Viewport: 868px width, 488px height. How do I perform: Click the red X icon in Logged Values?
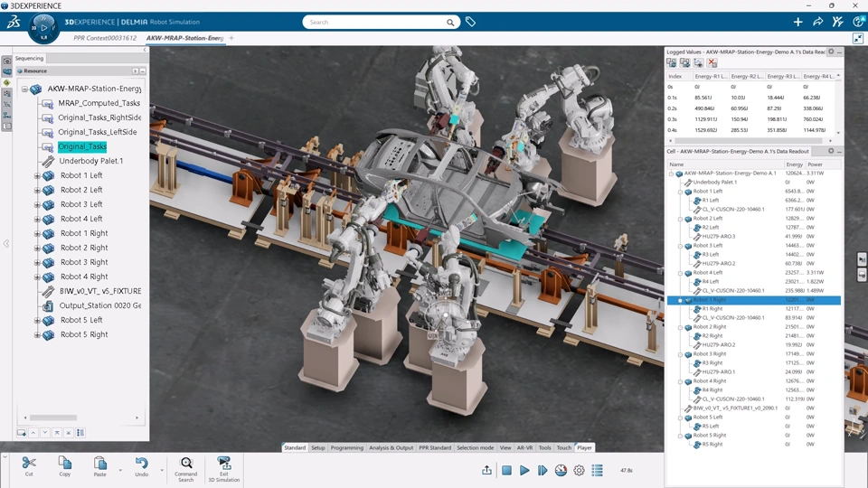pyautogui.click(x=712, y=63)
